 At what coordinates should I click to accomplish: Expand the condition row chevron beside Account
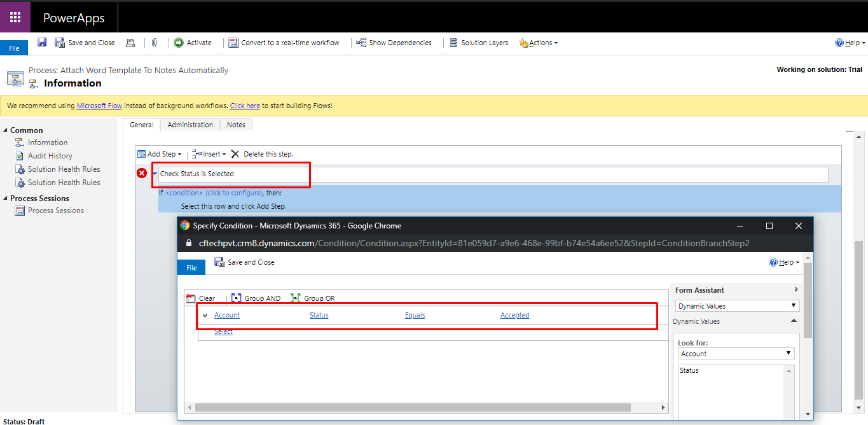[x=205, y=316]
